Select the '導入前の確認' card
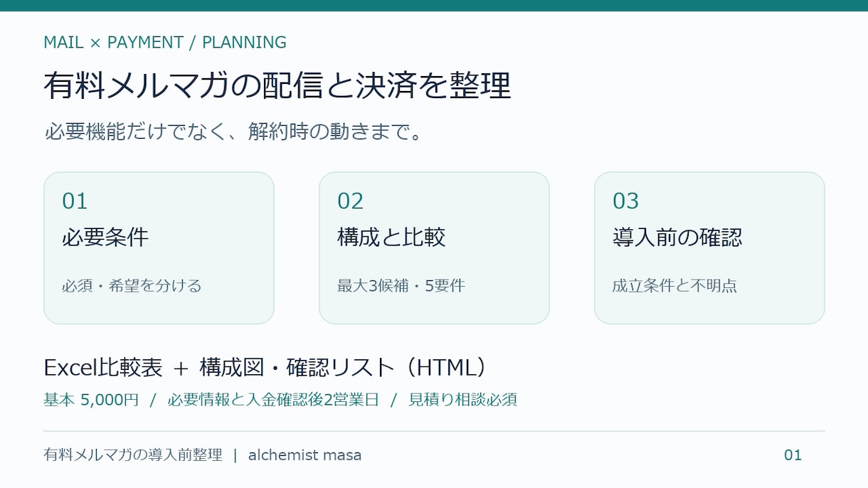The width and height of the screenshot is (868, 488). click(x=709, y=248)
